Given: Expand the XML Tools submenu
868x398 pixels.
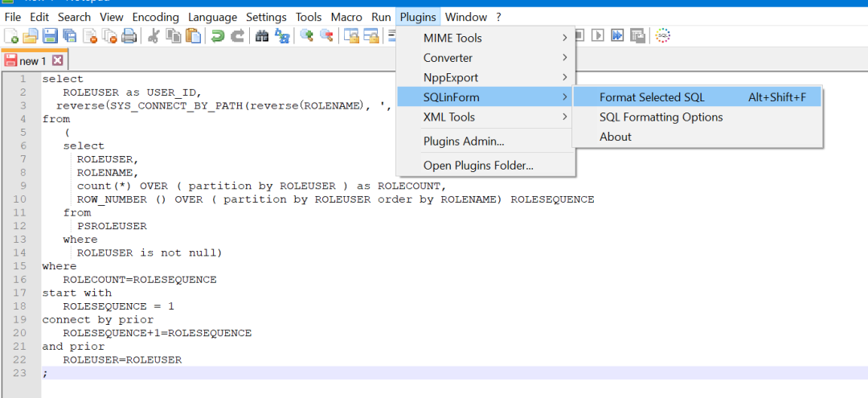Looking at the screenshot, I should point(485,117).
